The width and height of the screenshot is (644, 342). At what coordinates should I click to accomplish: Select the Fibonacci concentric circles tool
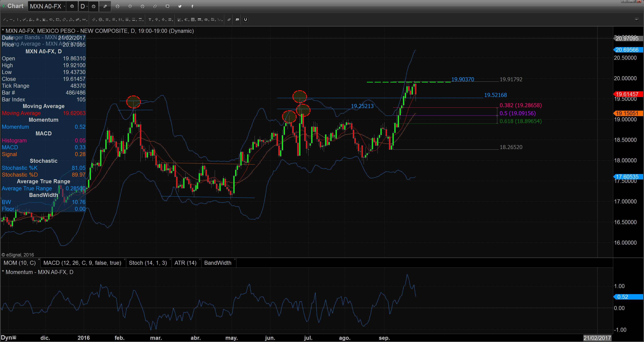100,20
